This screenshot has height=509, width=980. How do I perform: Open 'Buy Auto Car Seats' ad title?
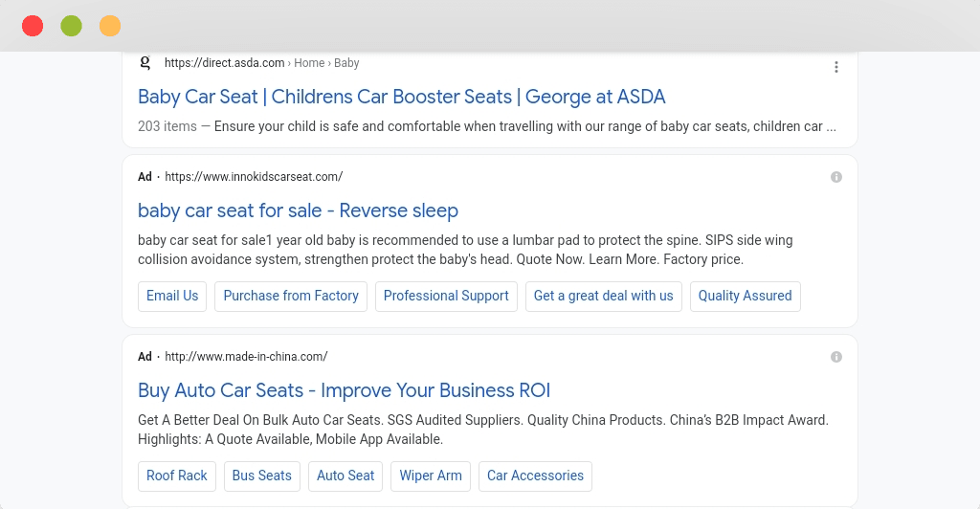(344, 390)
